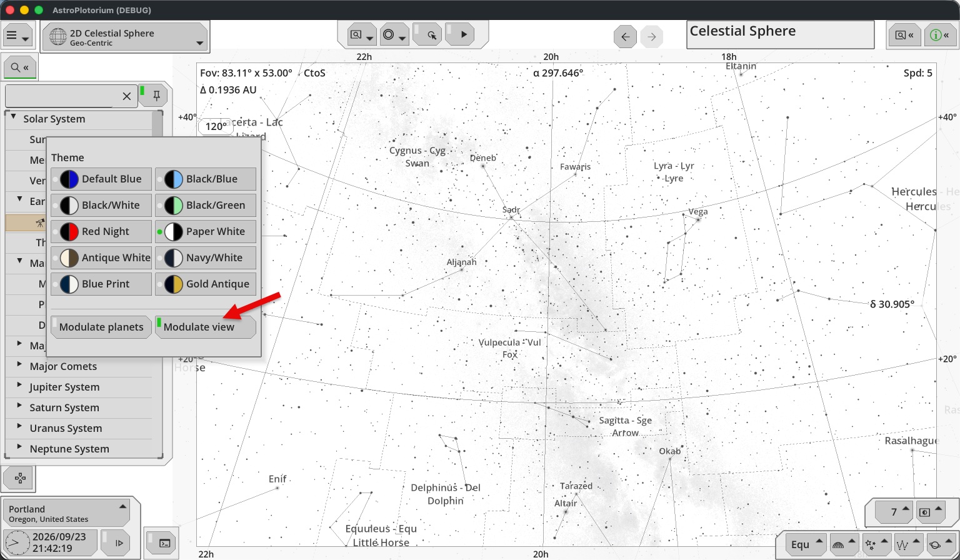Click the object search input field

click(61, 96)
